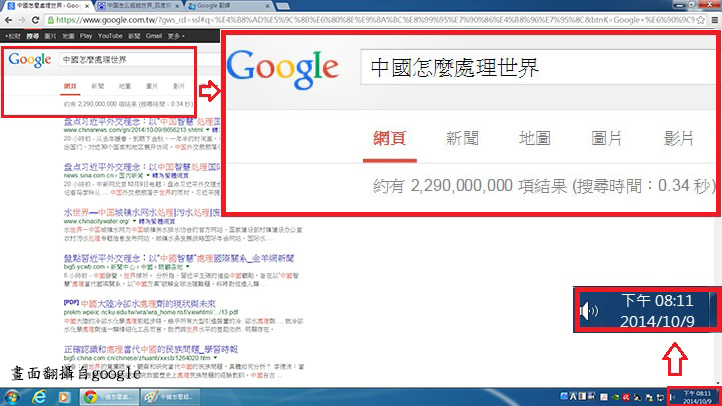Reload the page with the refresh icon
The image size is (722, 406).
[x=35, y=20]
